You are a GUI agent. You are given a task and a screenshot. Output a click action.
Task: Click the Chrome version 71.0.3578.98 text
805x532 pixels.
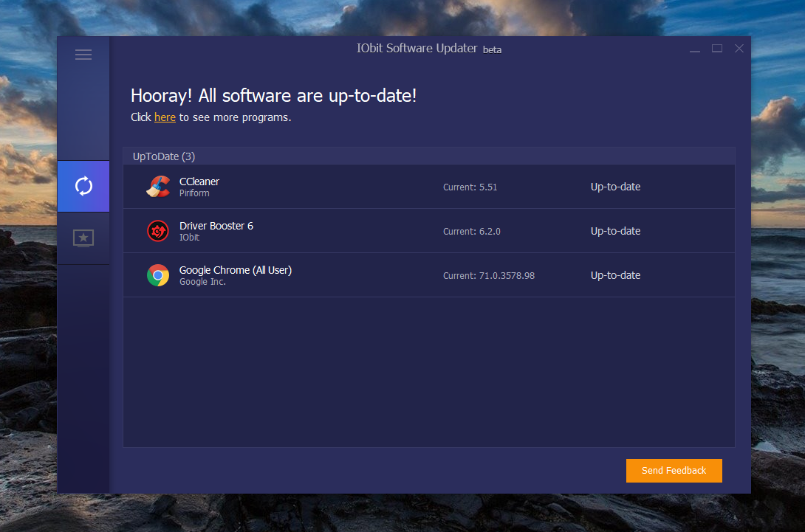[x=489, y=276]
